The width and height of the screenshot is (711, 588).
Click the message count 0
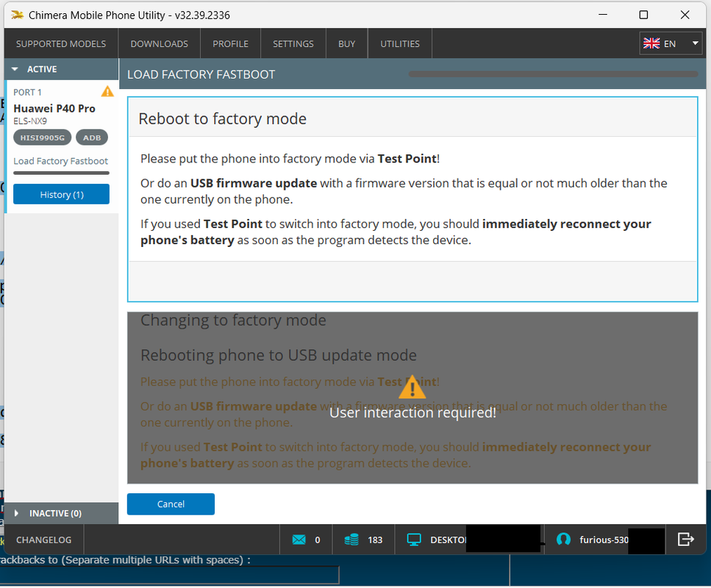click(318, 540)
